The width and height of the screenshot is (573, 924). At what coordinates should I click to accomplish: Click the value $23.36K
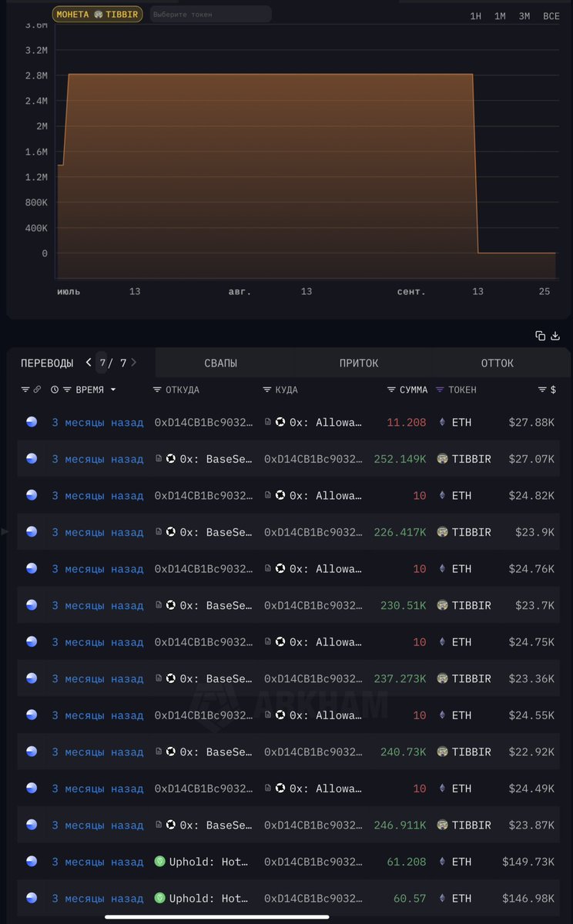531,678
